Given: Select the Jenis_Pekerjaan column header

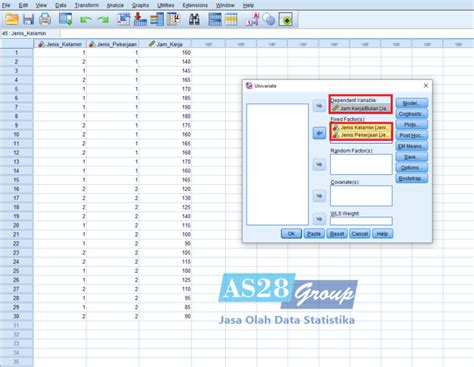Looking at the screenshot, I should (113, 44).
